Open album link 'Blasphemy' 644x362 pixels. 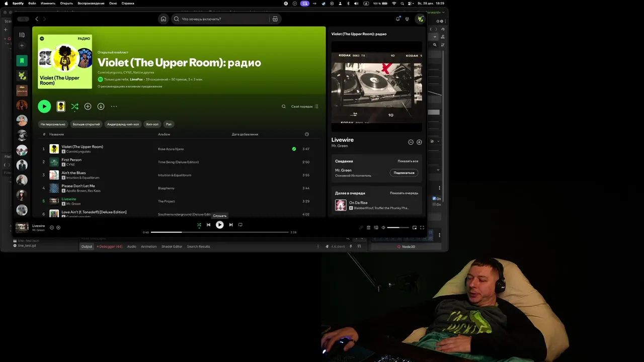click(166, 188)
